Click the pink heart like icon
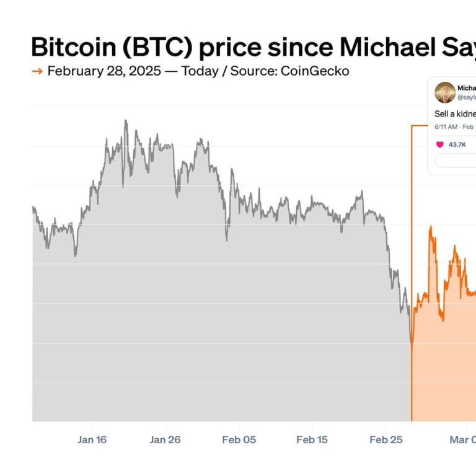This screenshot has width=476, height=476. click(440, 144)
